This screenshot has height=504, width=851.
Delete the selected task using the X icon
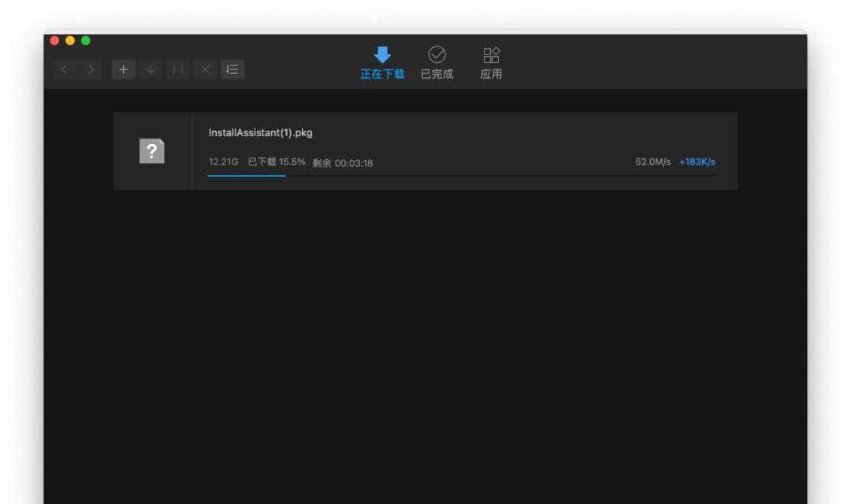click(204, 69)
